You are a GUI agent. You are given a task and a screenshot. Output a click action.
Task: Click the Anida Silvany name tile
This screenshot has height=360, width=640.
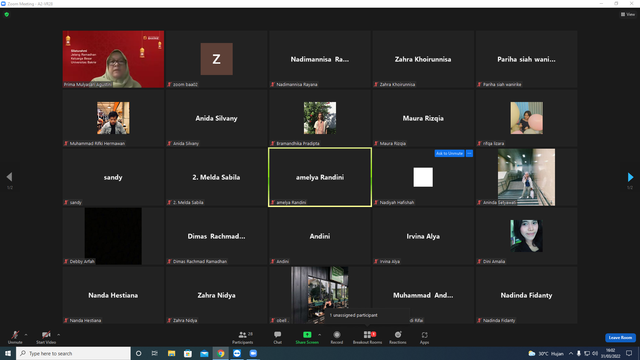pos(217,118)
